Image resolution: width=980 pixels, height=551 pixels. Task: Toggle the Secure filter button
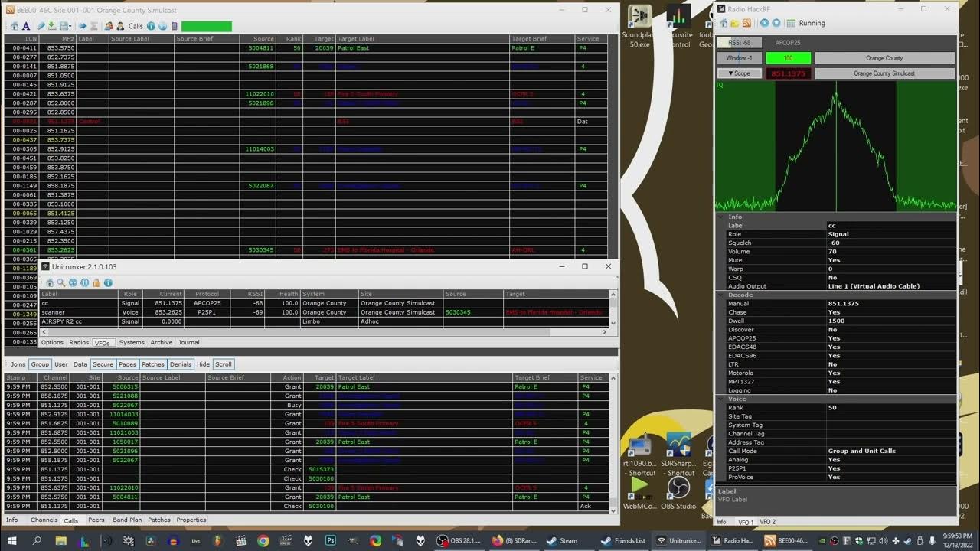click(103, 364)
